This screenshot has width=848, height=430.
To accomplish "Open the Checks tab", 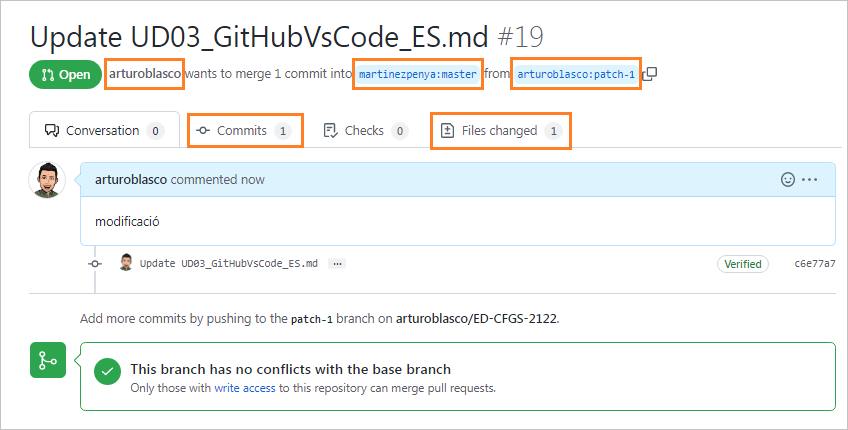I will [x=365, y=130].
